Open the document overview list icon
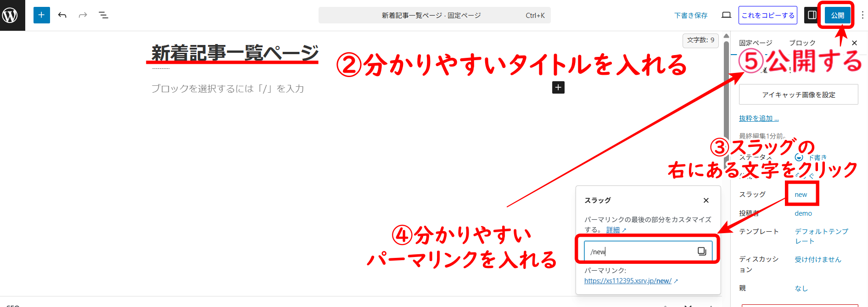This screenshot has height=307, width=868. (104, 15)
